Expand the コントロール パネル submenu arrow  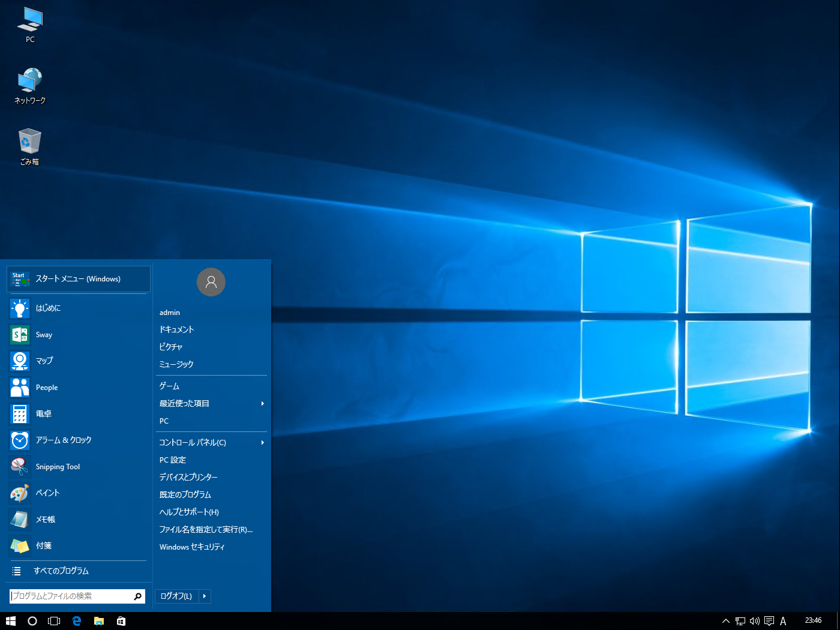(263, 443)
